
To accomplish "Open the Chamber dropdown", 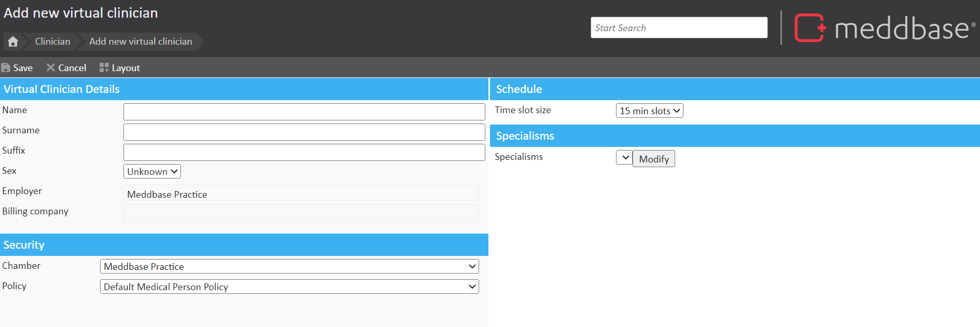I will point(289,266).
